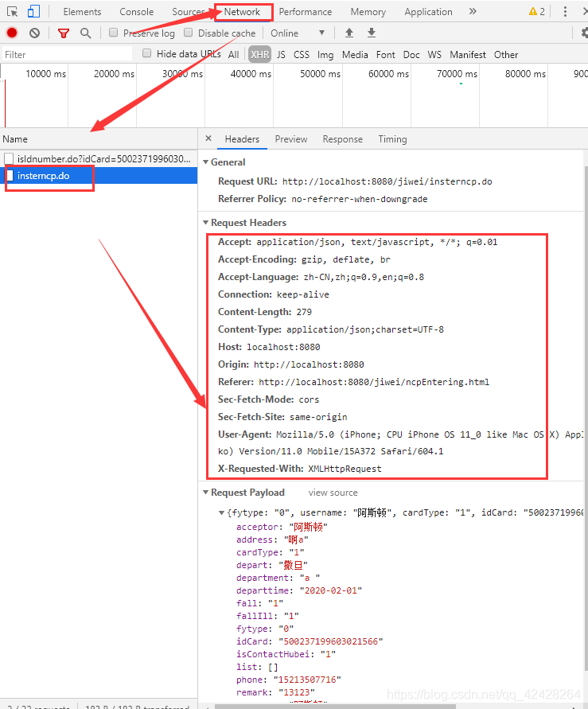Click the 70000 ms timeline marker
The width and height of the screenshot is (588, 709).
pyautogui.click(x=457, y=74)
